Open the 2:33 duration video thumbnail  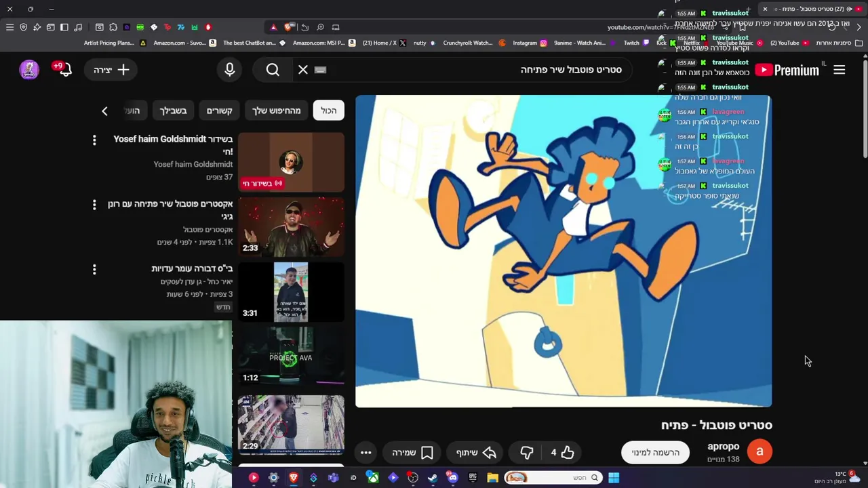(291, 227)
